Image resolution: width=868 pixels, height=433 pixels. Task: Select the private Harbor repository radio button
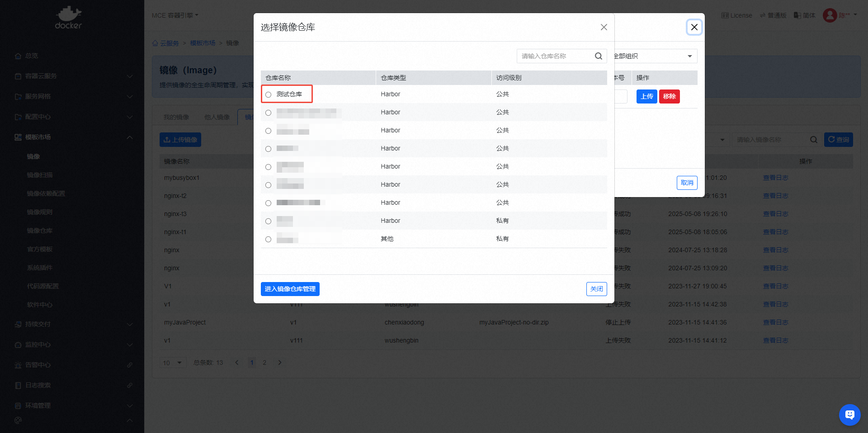pyautogui.click(x=269, y=221)
